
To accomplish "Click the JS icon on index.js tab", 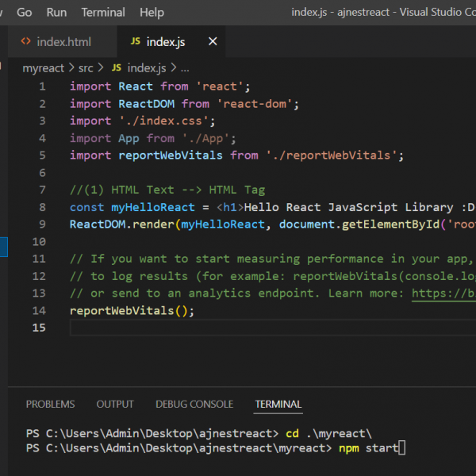I will pos(135,41).
